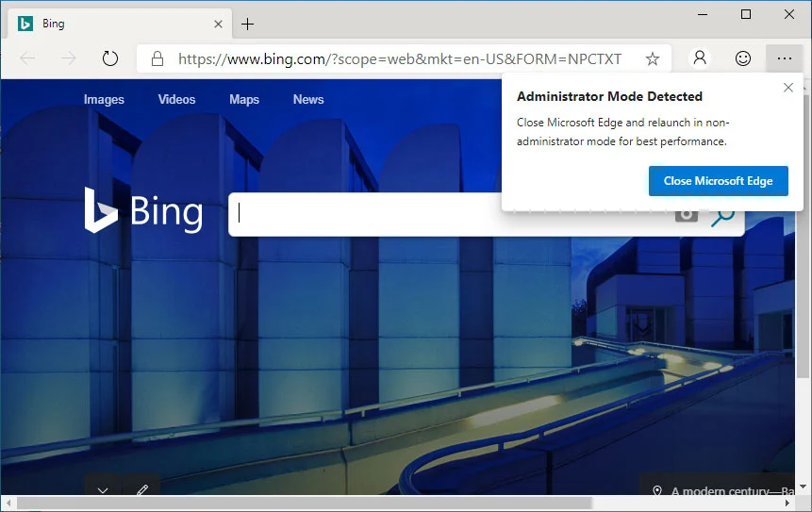Click the smiley feedback icon
This screenshot has height=512, width=812.
coord(743,58)
